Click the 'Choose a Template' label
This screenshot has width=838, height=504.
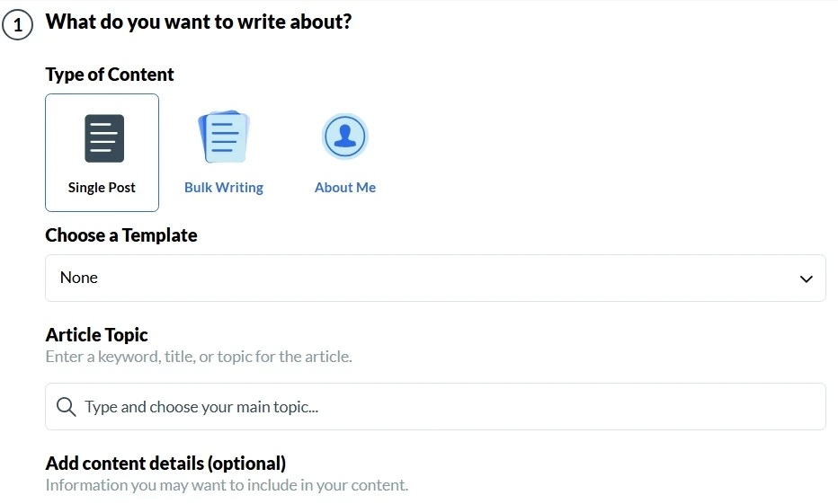[x=121, y=235]
